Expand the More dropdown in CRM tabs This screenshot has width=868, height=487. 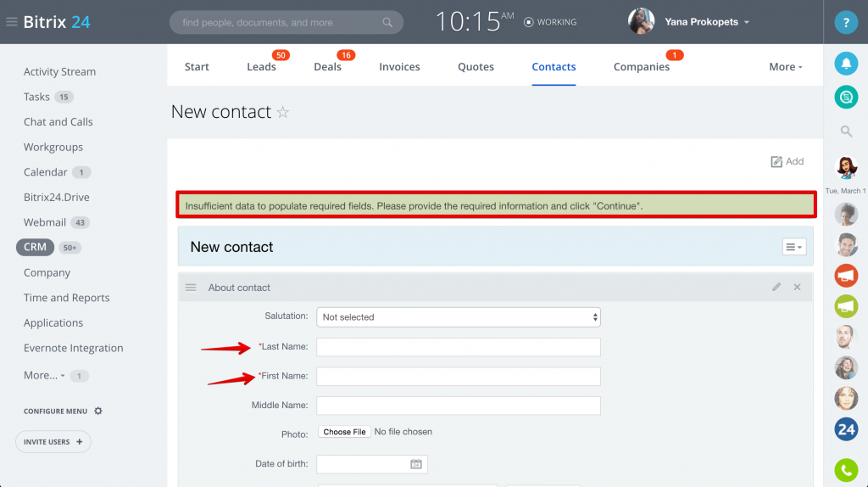coord(786,66)
